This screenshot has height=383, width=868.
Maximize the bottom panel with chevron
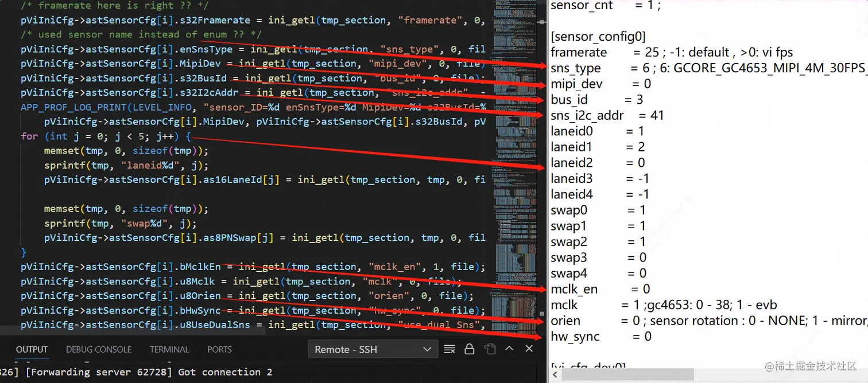pos(509,349)
